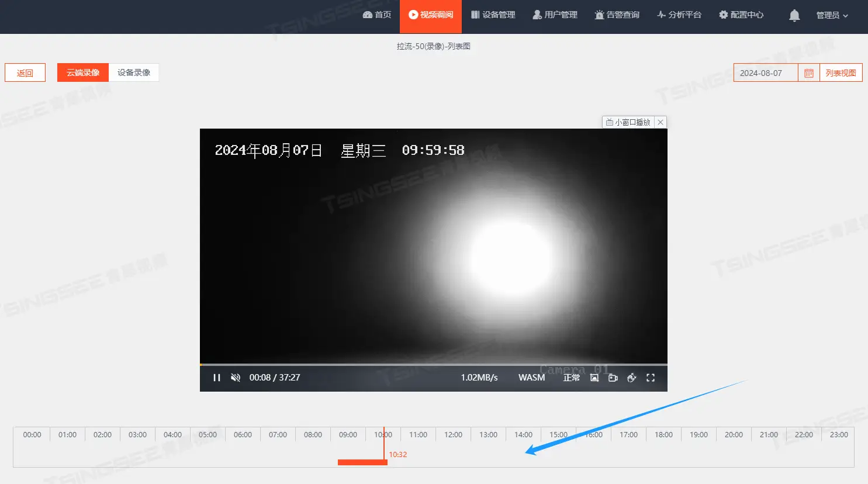Click the date field 2024-08-07
868x484 pixels.
[766, 73]
